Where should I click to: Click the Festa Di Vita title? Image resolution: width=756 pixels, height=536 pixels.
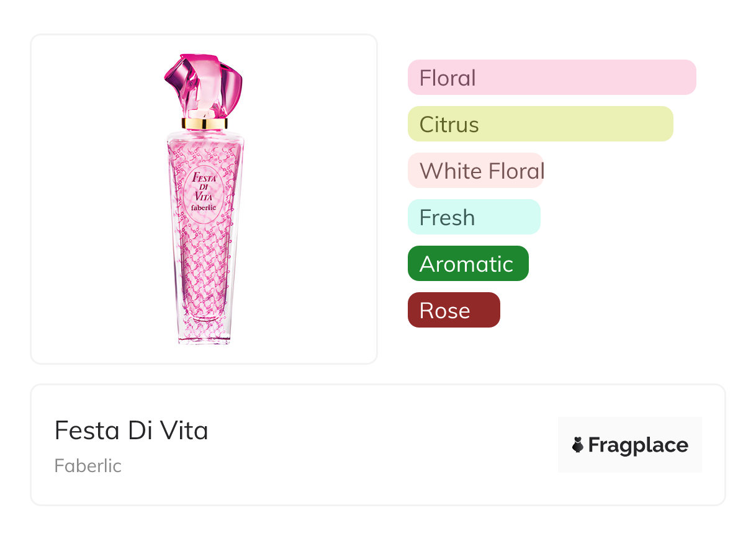click(131, 430)
